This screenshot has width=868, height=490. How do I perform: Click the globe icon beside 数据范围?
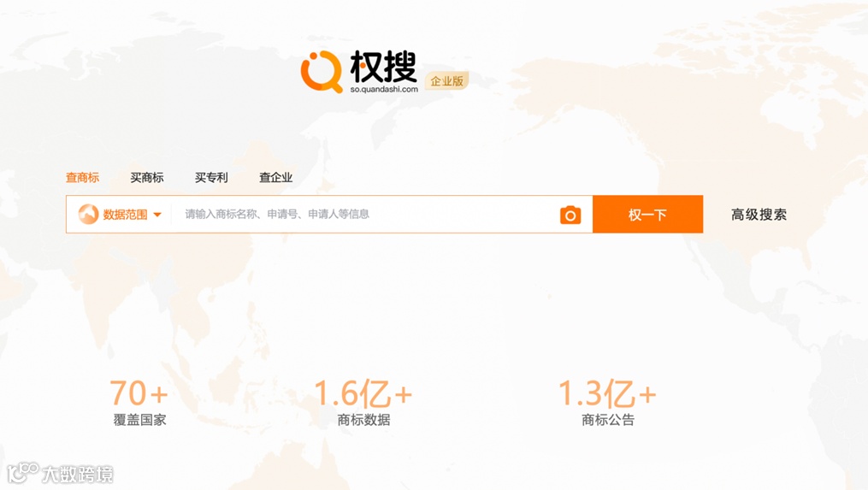[x=88, y=214]
